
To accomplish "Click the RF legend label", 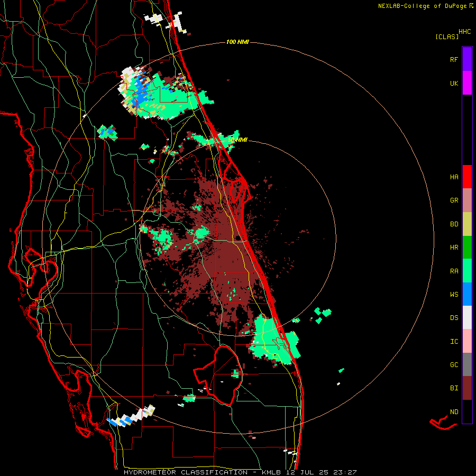I will [454, 59].
